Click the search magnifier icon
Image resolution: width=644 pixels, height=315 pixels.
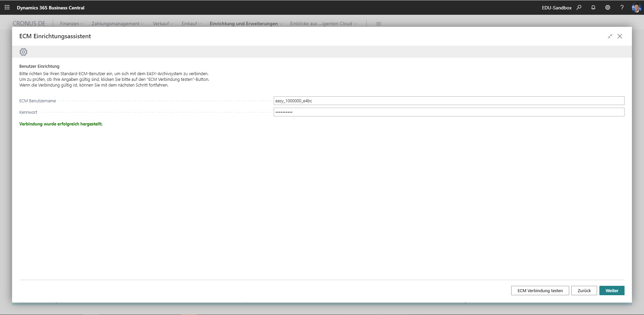[579, 7]
